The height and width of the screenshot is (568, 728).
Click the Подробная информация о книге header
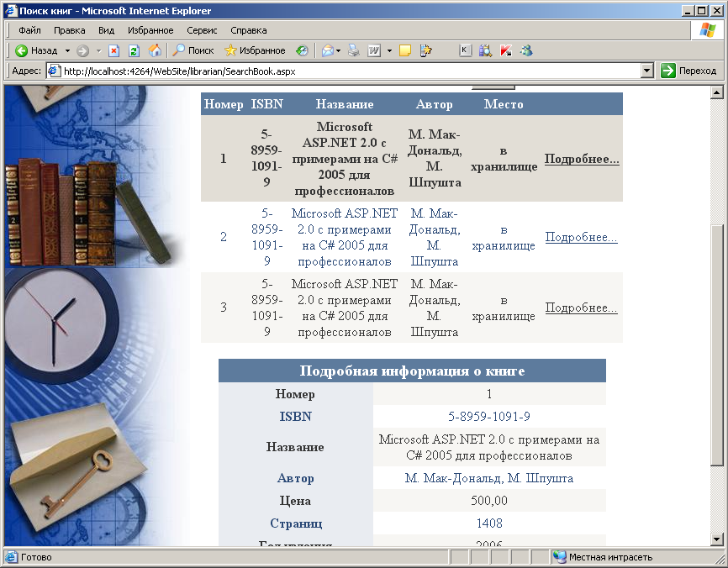(x=412, y=371)
